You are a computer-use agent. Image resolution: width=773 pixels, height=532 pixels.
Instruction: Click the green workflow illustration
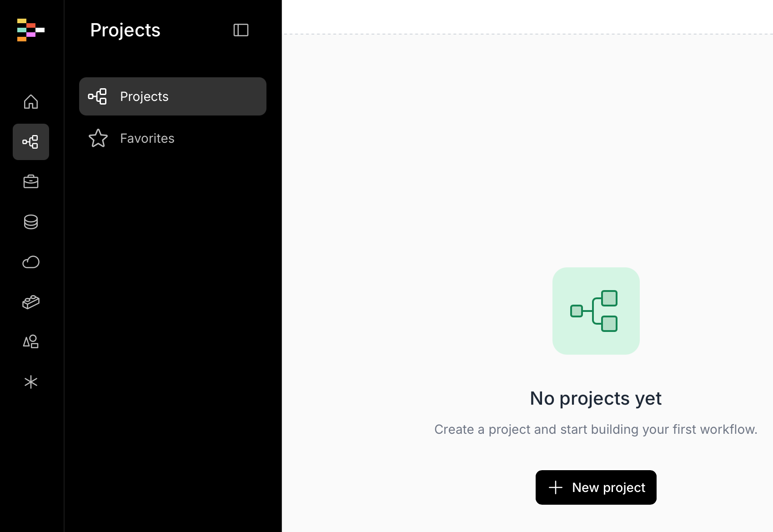(x=596, y=311)
